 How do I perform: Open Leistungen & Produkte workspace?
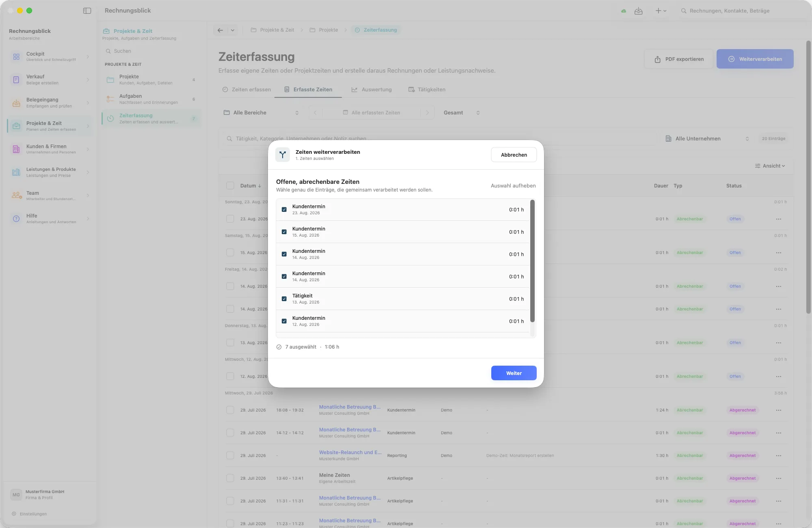pos(50,172)
